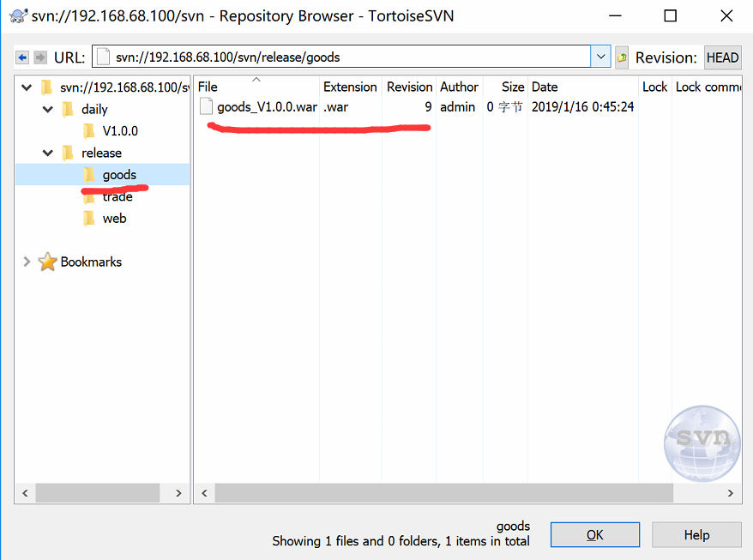Click file list scroll left arrow
Image resolution: width=753 pixels, height=560 pixels.
click(205, 493)
